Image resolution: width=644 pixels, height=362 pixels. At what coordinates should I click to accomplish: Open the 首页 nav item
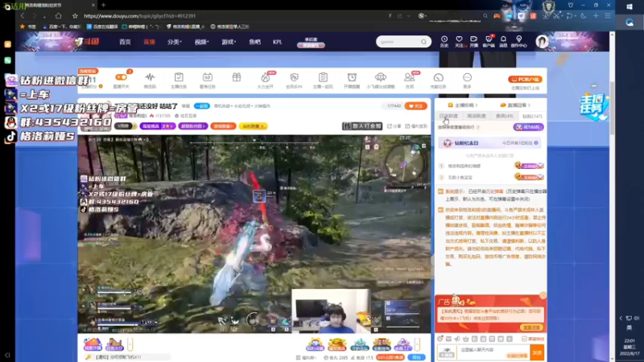[125, 42]
